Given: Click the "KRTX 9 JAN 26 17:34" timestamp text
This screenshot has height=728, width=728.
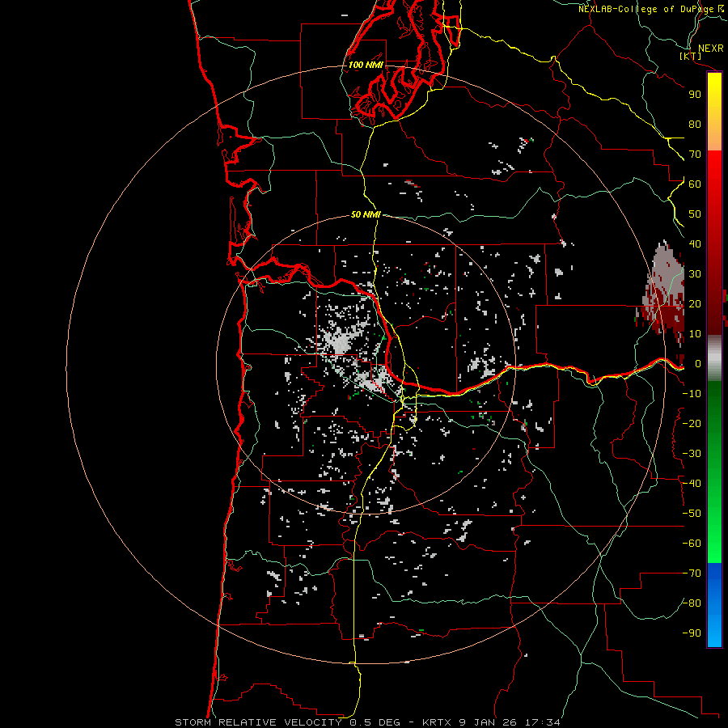Looking at the screenshot, I should [x=491, y=722].
